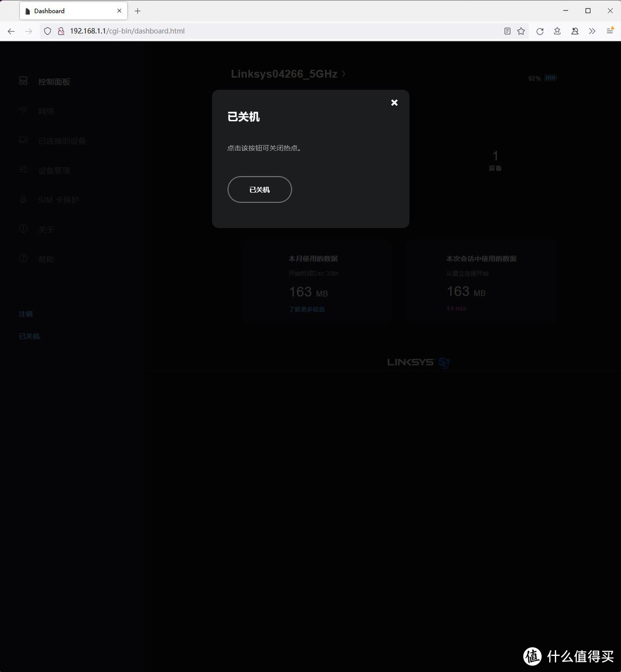Viewport: 621px width, 672px height.
Task: Click the connected devices count 1
Action: [x=496, y=156]
